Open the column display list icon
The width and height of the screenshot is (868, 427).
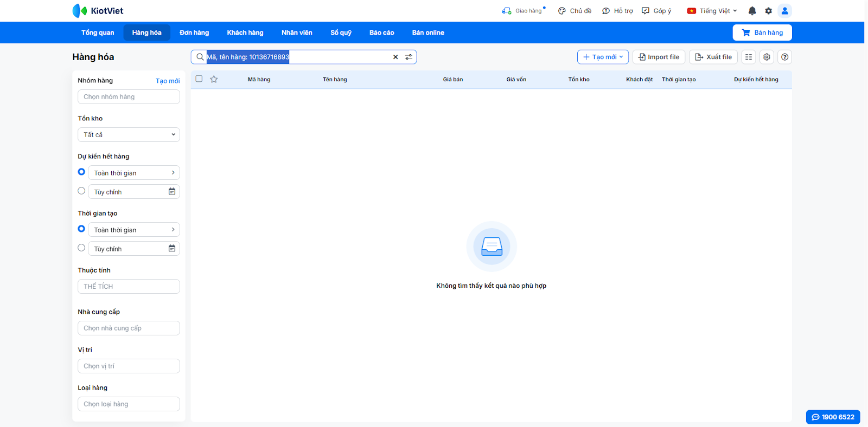click(749, 57)
